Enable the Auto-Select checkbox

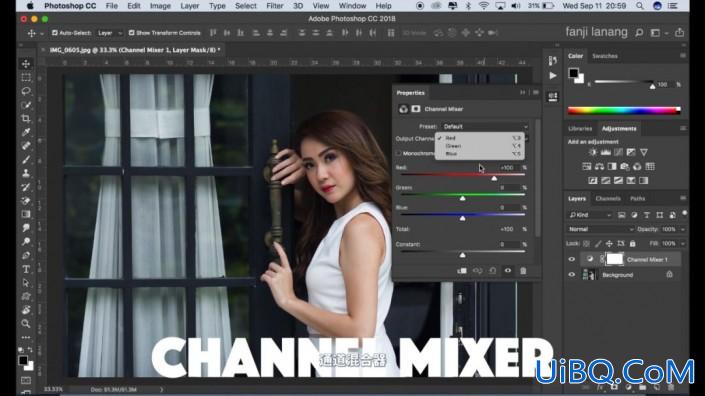pyautogui.click(x=55, y=33)
